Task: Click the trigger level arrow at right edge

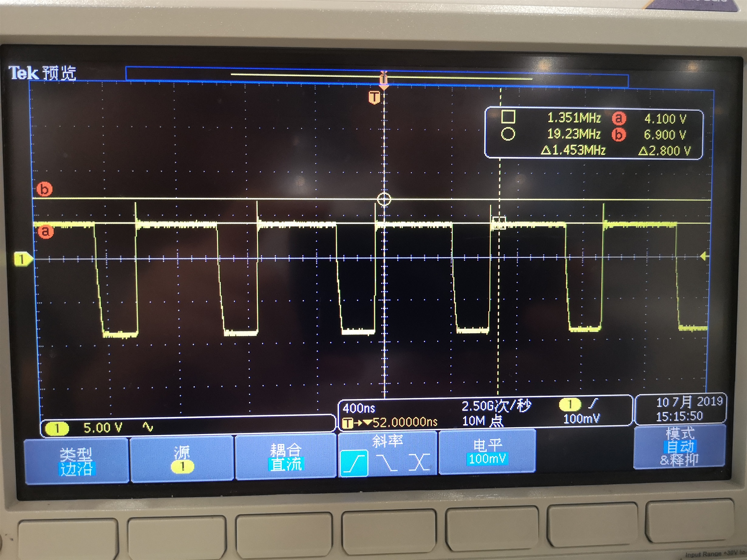Action: 704,256
